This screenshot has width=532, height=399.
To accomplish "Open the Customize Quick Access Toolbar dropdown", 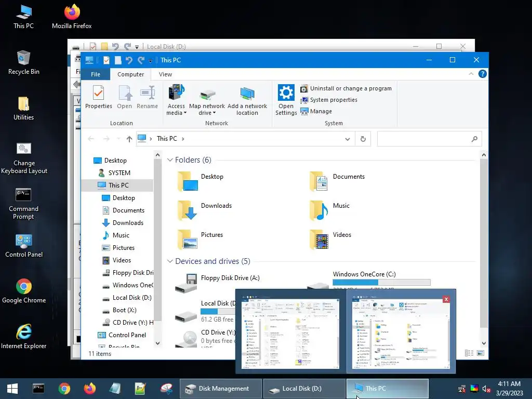I will click(150, 61).
